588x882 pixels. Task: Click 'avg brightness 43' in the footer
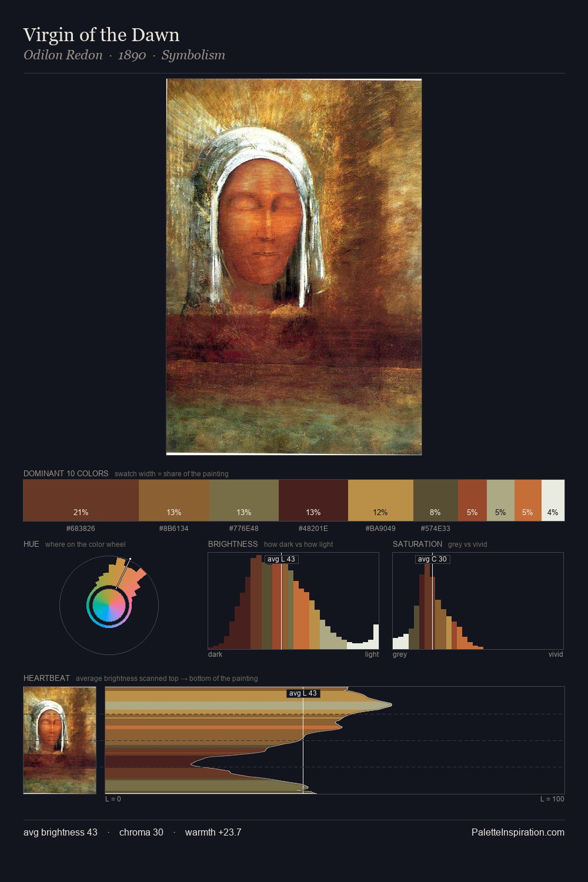(61, 832)
